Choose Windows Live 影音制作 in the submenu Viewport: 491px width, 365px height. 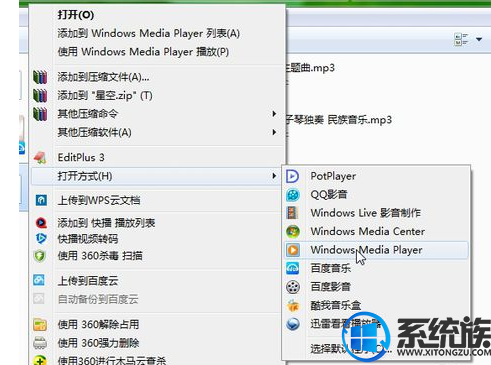[376, 213]
